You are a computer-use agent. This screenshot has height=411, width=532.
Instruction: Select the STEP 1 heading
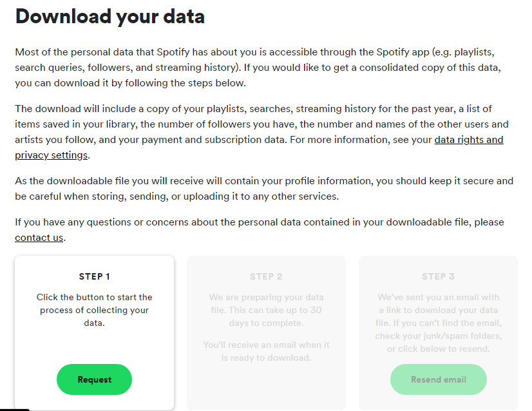[x=94, y=276]
